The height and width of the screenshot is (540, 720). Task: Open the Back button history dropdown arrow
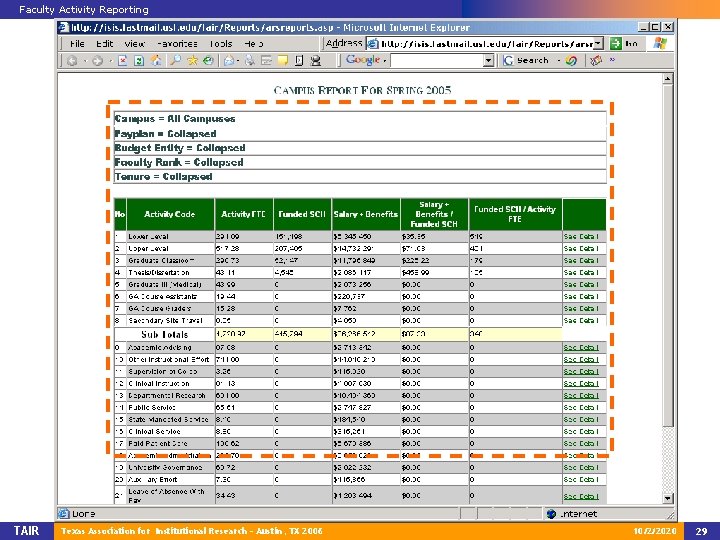[x=84, y=61]
